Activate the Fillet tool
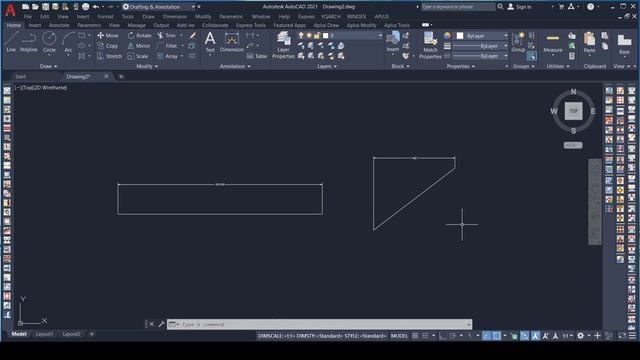The height and width of the screenshot is (360, 640). pos(167,46)
